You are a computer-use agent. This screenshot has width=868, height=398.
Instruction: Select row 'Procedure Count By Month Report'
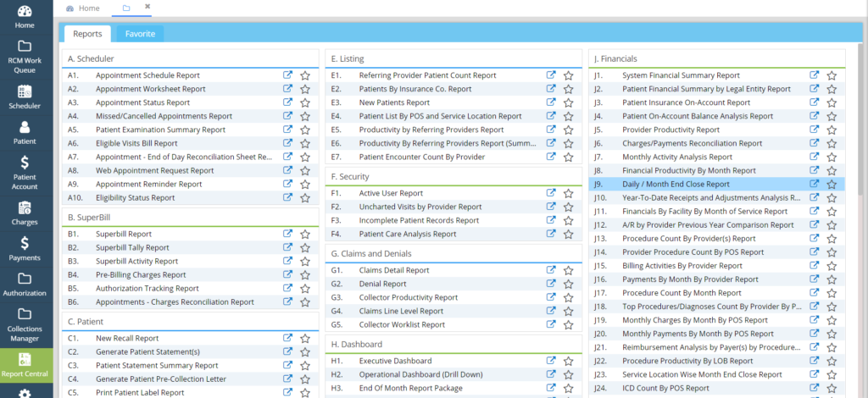point(717,292)
